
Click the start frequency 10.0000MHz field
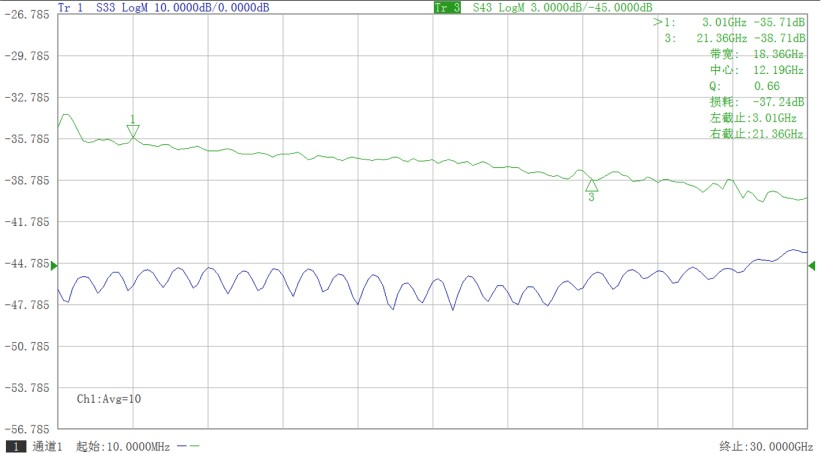tap(110, 446)
